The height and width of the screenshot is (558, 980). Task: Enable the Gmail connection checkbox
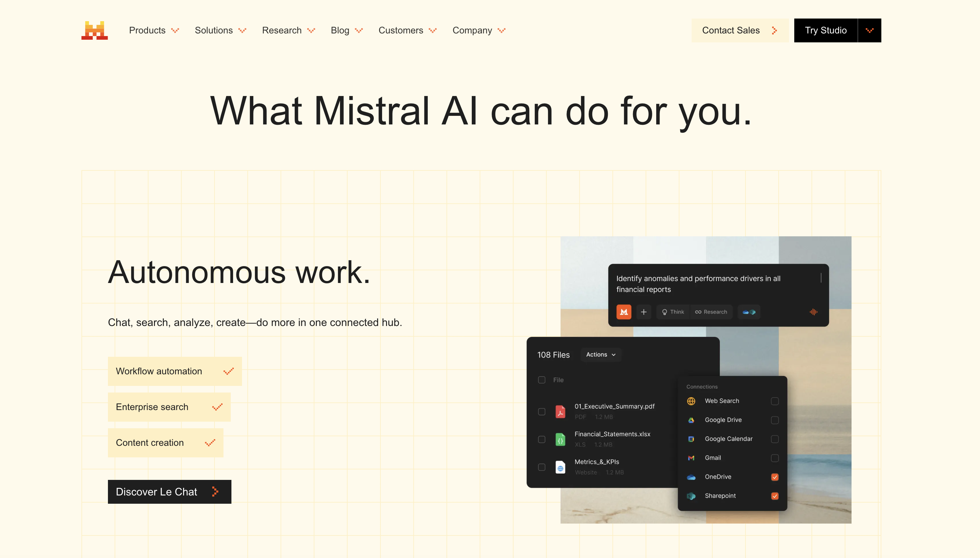pyautogui.click(x=774, y=458)
